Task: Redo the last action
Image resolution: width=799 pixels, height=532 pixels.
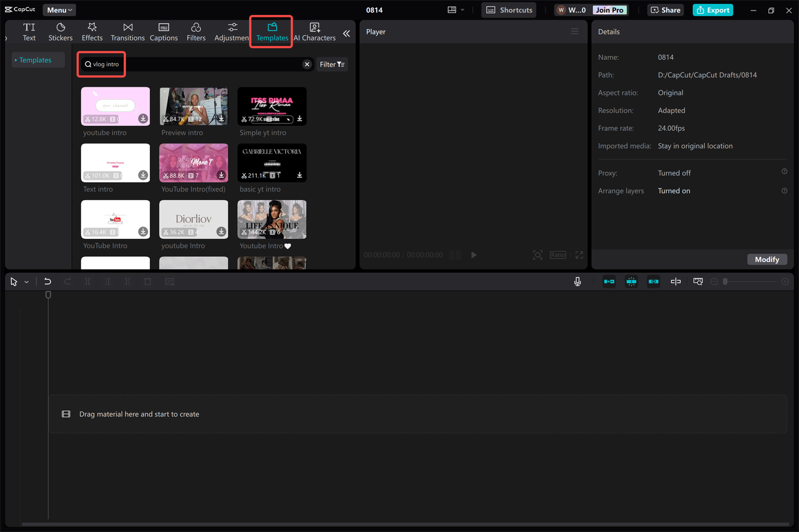Action: click(67, 282)
